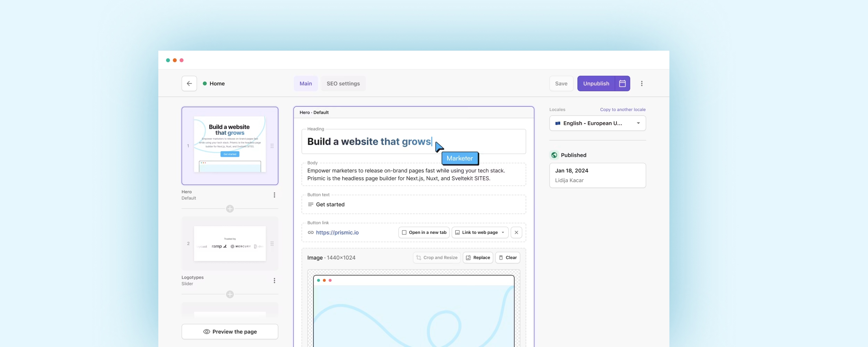Open the Hero slice three-dot menu
Viewport: 868px width, 347px height.
pos(274,195)
